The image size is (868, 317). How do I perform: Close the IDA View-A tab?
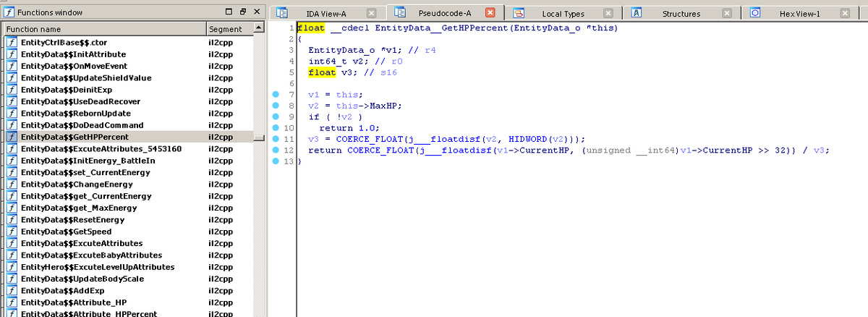pyautogui.click(x=371, y=14)
